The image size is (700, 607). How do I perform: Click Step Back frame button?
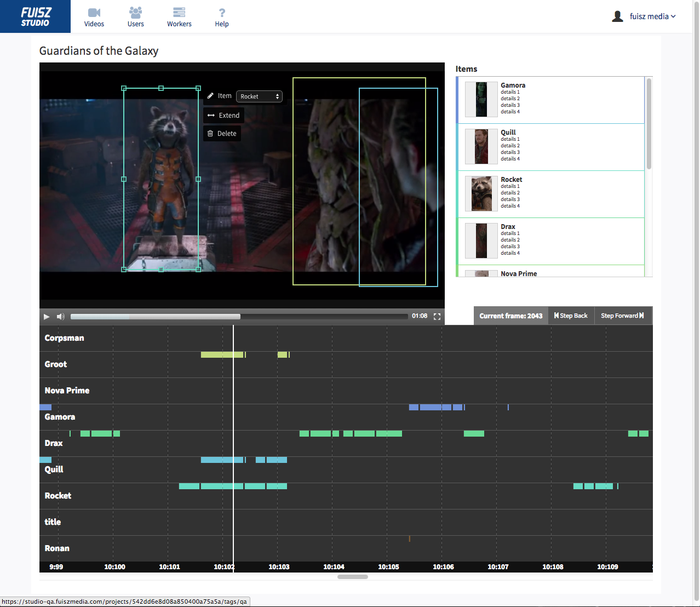571,316
